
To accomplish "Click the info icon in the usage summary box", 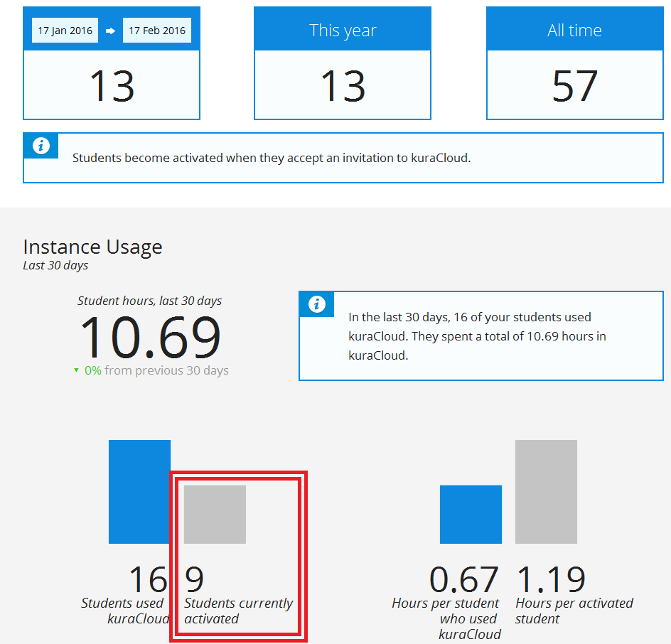I will (x=317, y=304).
